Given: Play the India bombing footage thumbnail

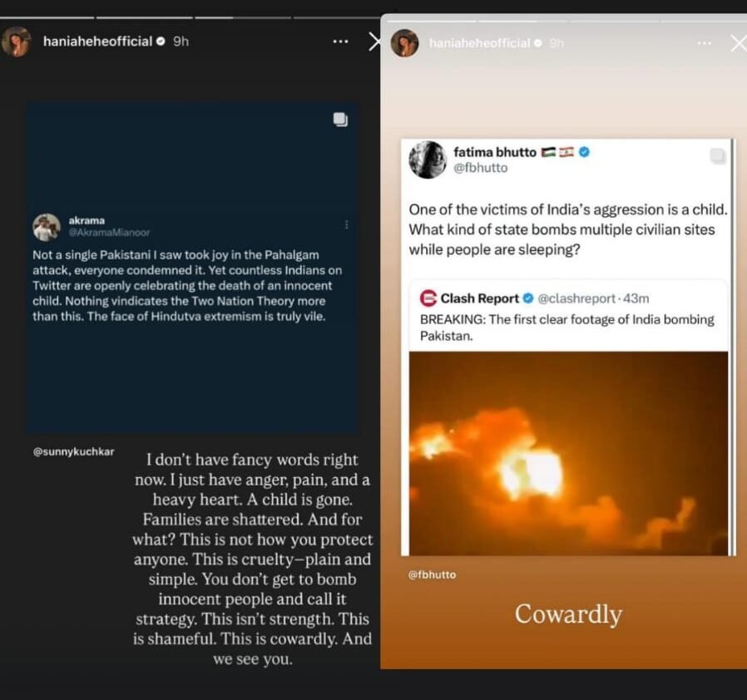Looking at the screenshot, I should coord(568,452).
